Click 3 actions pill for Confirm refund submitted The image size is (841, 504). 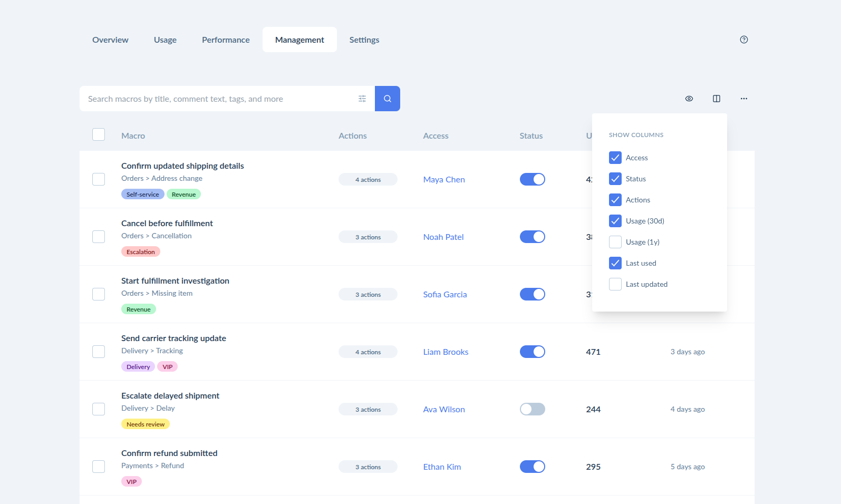pyautogui.click(x=368, y=467)
